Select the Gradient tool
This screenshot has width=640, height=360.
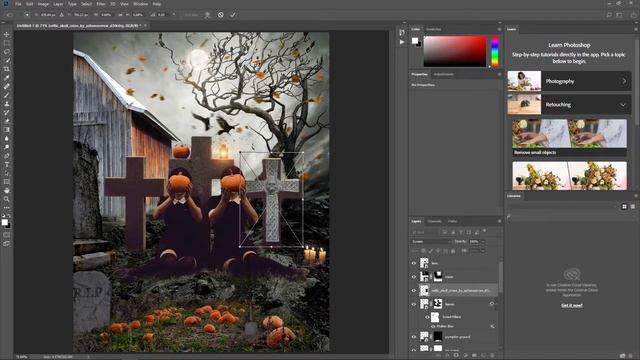[7, 130]
